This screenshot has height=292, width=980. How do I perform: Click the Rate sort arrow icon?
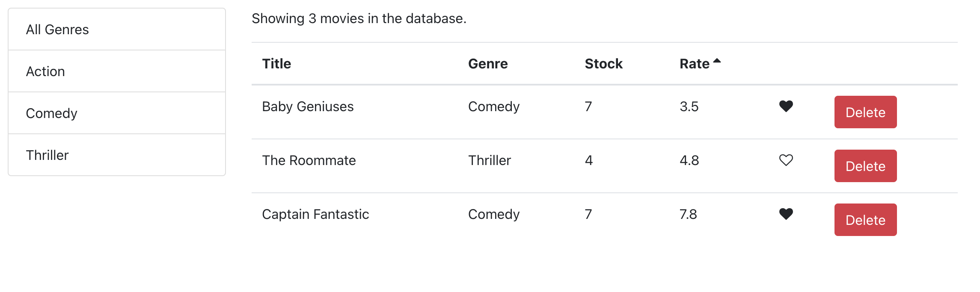click(717, 61)
